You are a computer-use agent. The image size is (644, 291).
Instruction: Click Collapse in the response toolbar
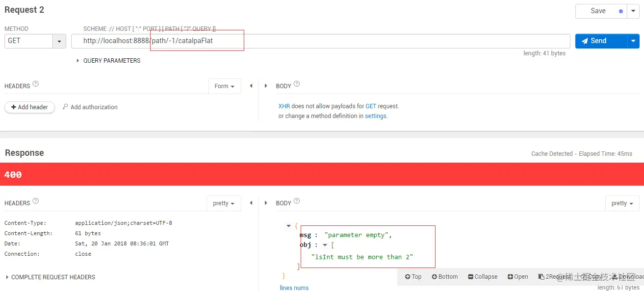point(483,277)
